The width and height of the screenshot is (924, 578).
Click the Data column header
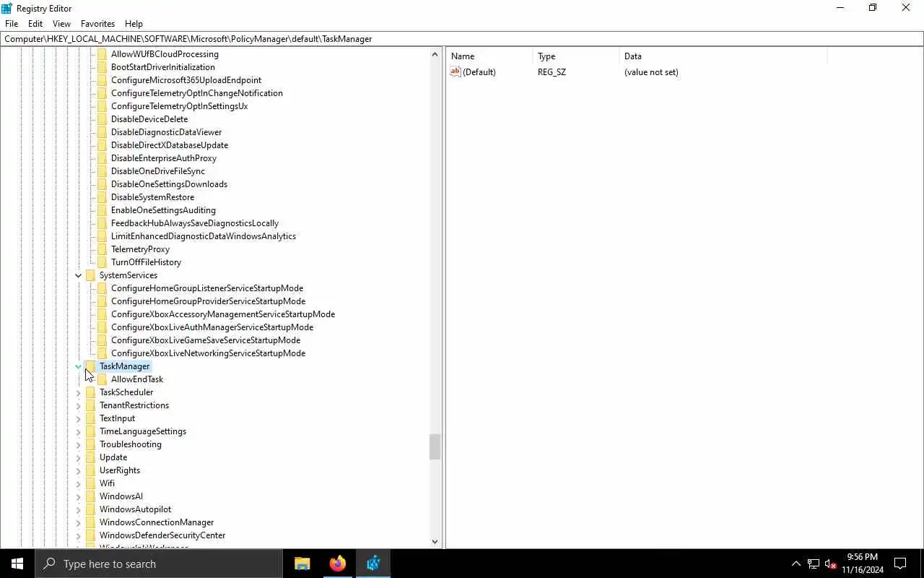tap(723, 56)
